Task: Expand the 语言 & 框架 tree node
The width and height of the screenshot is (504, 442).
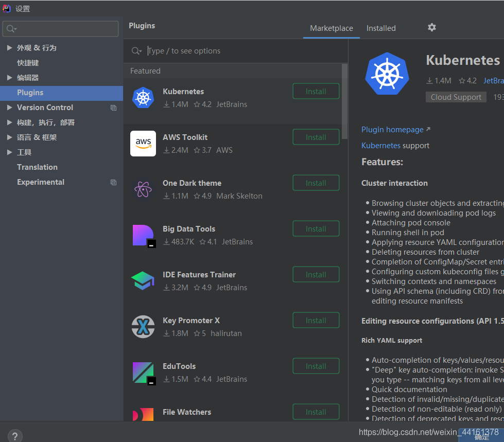Action: [10, 137]
